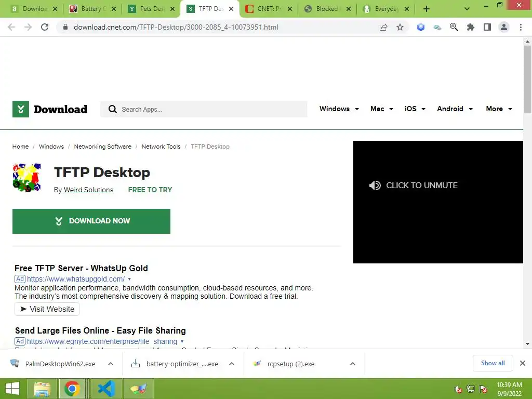The width and height of the screenshot is (532, 399).
Task: Share this page using share icon
Action: pos(383,27)
